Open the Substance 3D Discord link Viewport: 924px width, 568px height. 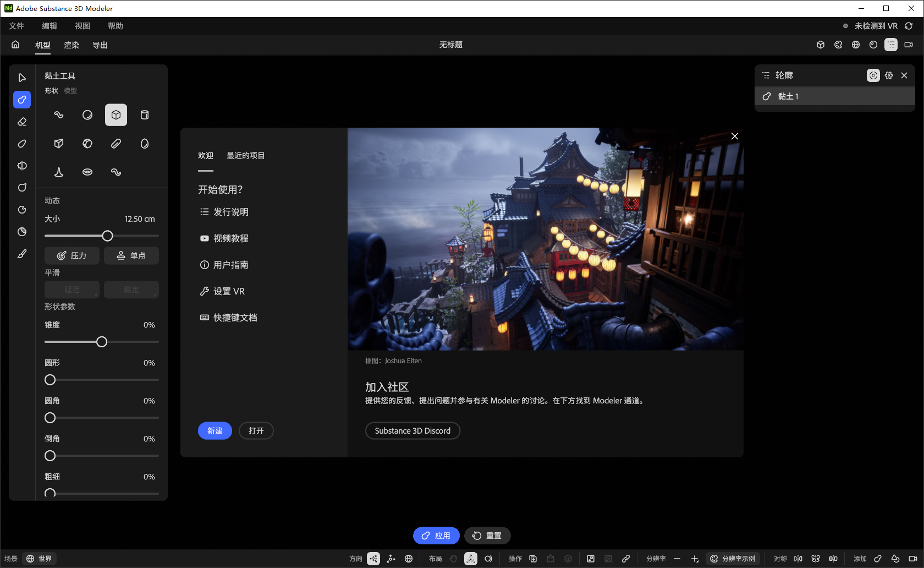coord(413,430)
